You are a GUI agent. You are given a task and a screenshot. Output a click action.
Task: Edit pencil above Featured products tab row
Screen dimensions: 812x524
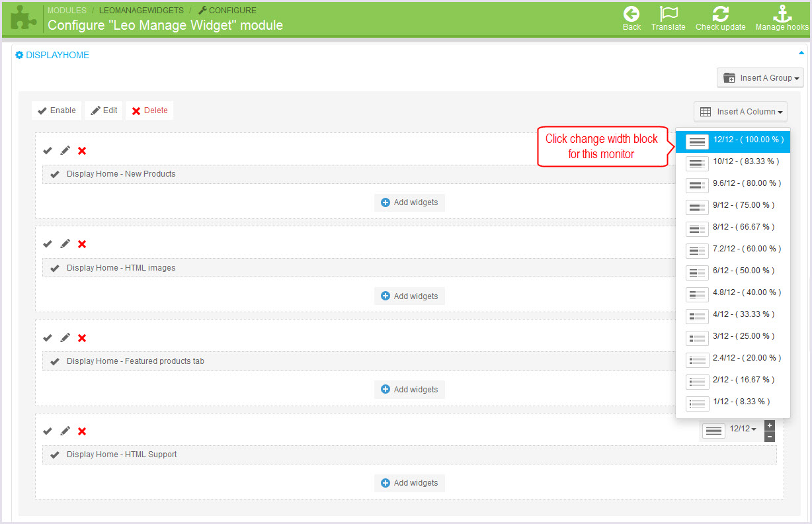pyautogui.click(x=65, y=338)
